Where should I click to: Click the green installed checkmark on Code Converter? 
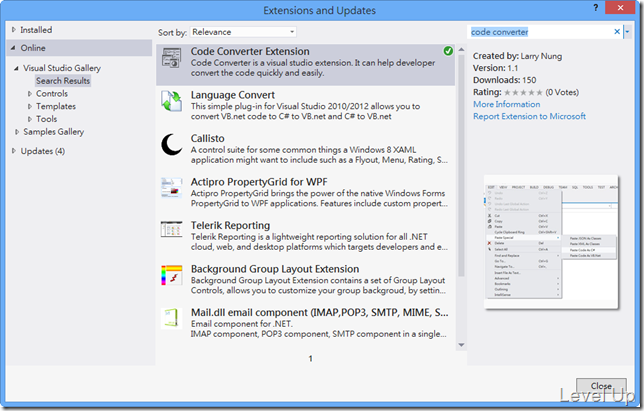coord(448,51)
